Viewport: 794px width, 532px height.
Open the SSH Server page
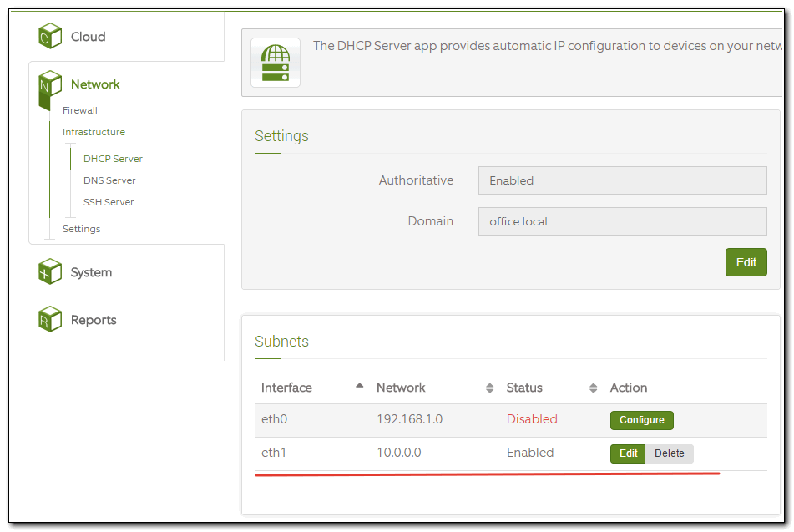click(109, 202)
